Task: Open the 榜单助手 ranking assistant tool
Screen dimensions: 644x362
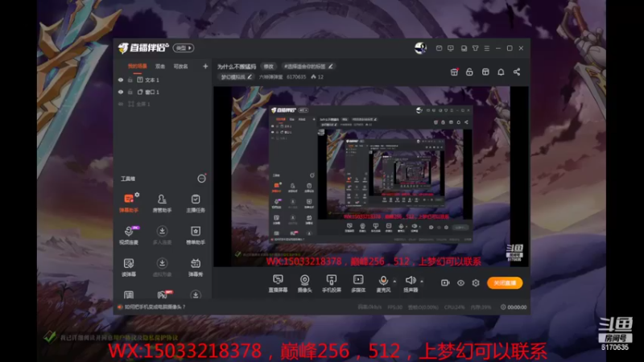Action: (196, 235)
